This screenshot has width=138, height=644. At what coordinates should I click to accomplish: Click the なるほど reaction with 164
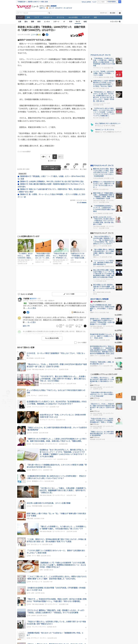point(70,326)
